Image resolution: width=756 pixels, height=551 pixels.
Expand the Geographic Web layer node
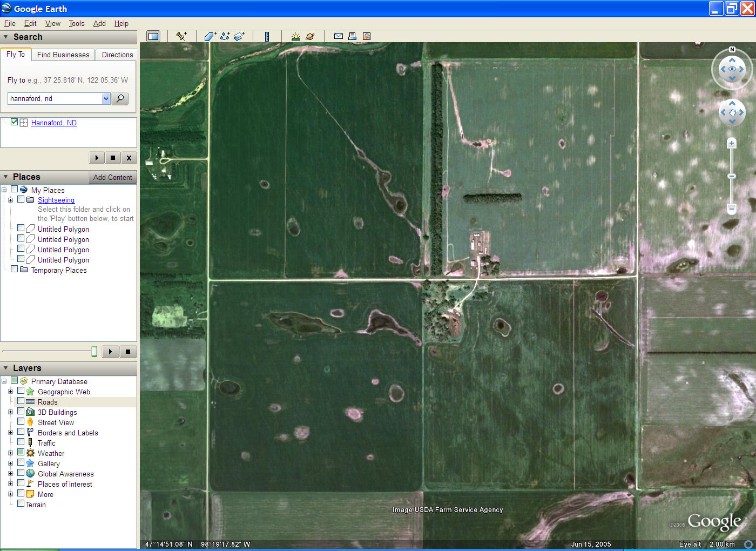10,391
